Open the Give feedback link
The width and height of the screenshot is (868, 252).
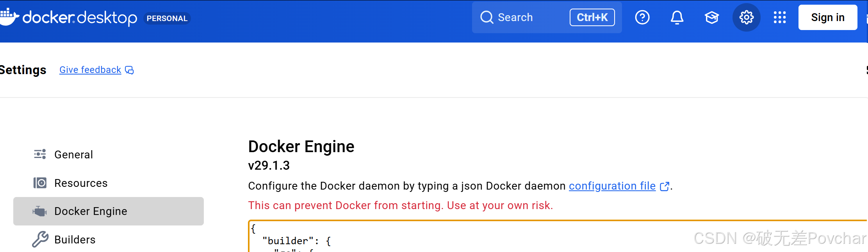[x=90, y=70]
